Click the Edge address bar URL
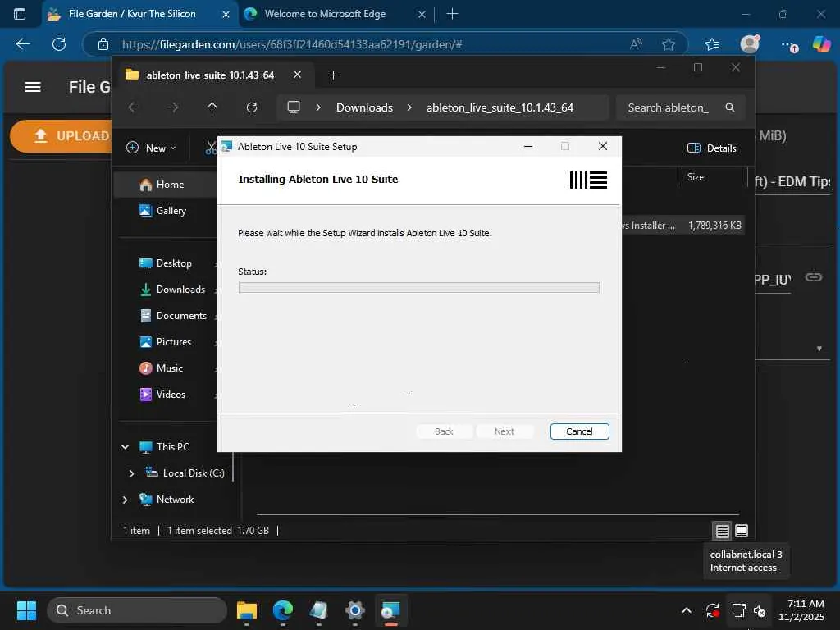The image size is (840, 630). point(292,44)
